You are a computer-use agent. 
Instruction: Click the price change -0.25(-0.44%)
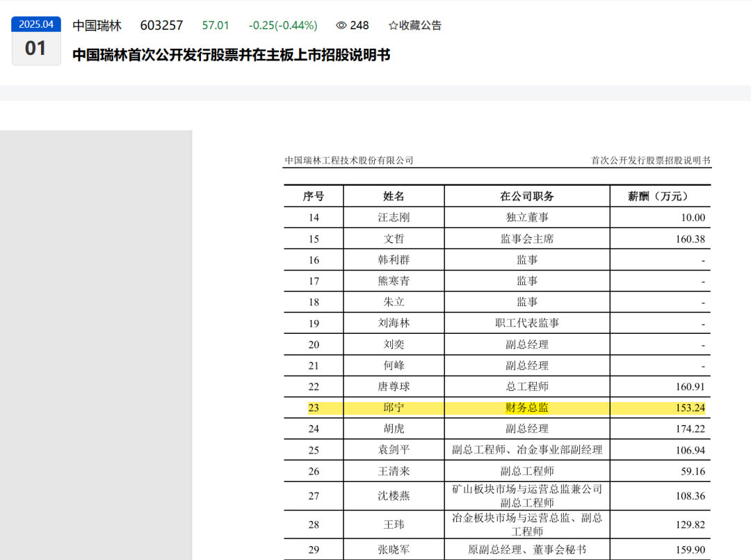pos(283,25)
